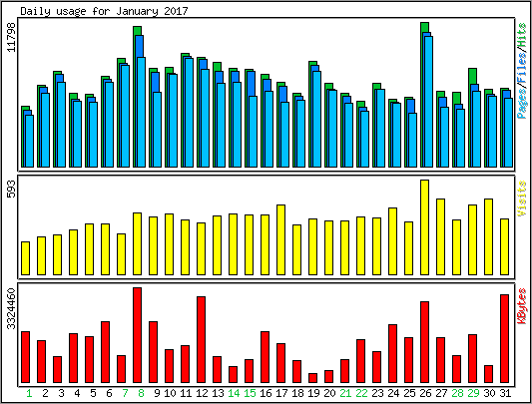Viewport: 532px width, 404px height.
Task: Click the red KBytes bar for day 19
Action: [312, 378]
